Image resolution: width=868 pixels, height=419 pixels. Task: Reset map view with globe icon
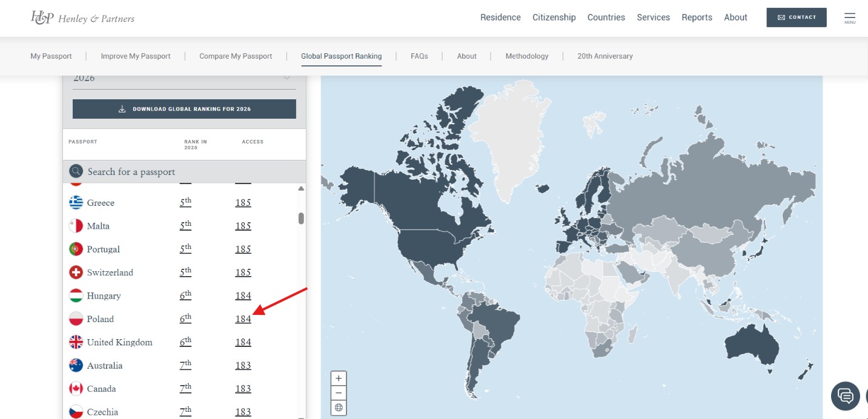[x=339, y=407]
